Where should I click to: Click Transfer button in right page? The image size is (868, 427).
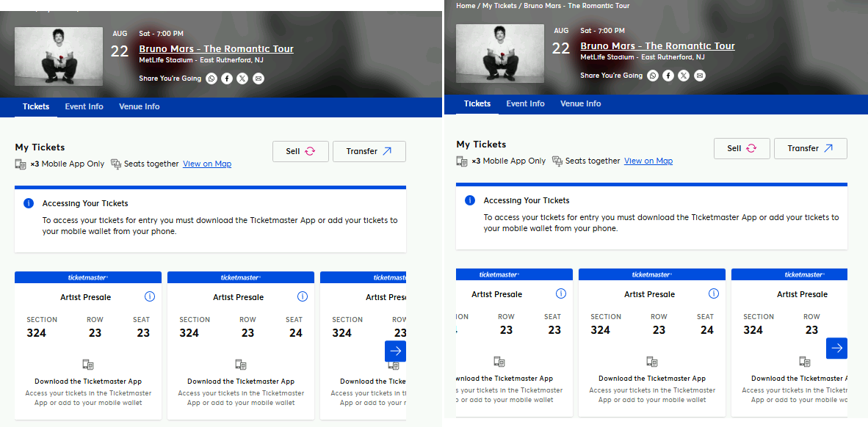pyautogui.click(x=810, y=148)
